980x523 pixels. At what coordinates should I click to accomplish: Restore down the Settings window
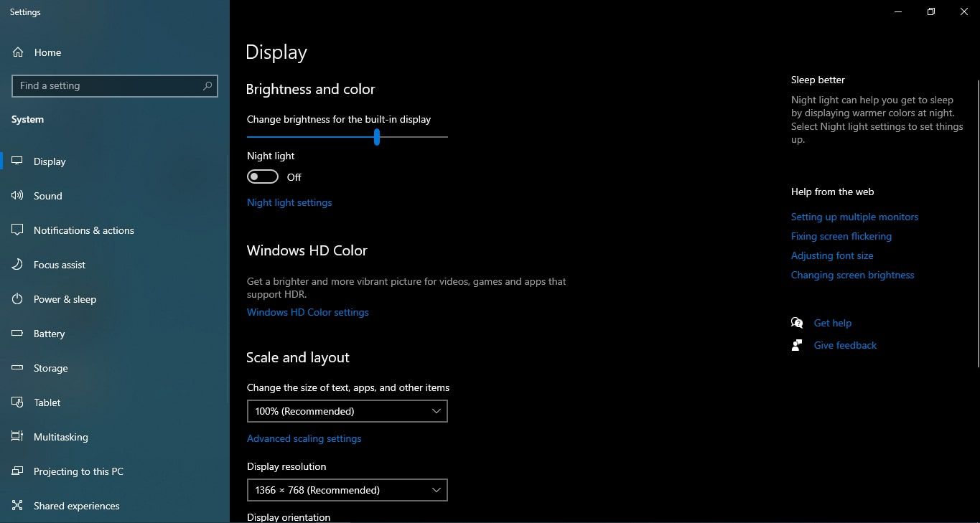930,11
